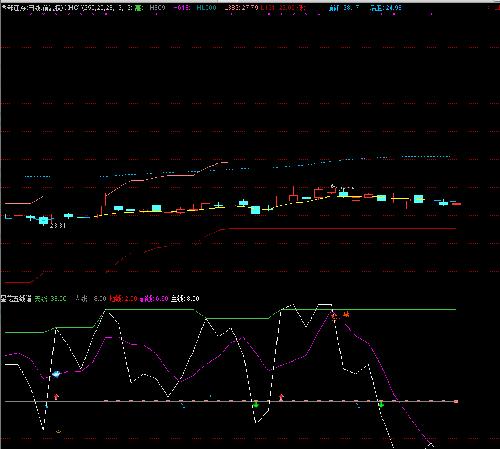Click the last green down-arrow sell signal

381,404
